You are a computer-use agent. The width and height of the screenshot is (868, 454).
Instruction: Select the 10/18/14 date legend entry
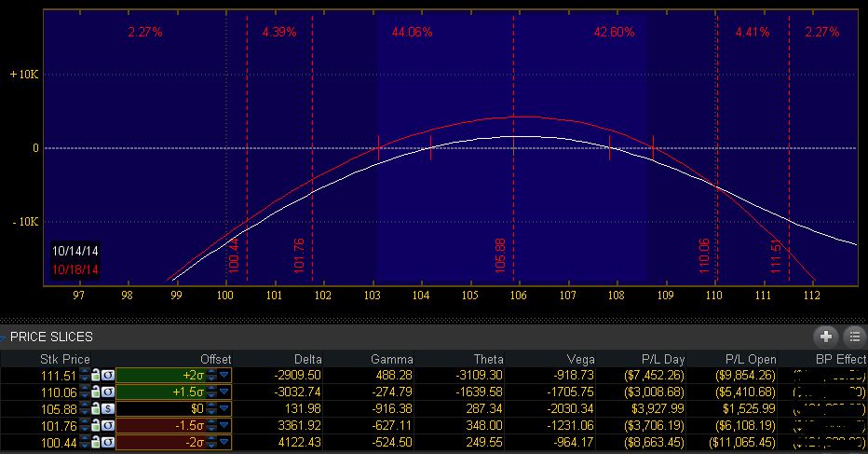pos(75,270)
